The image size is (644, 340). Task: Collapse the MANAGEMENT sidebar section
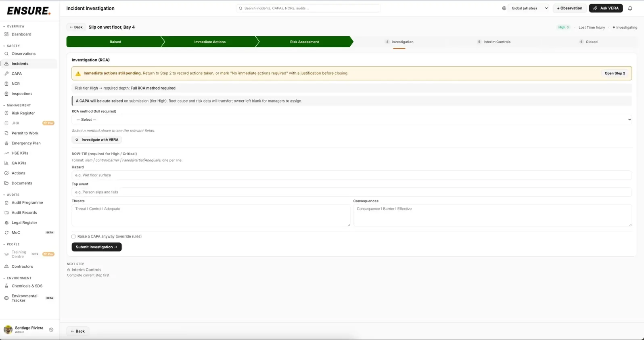[x=17, y=105]
